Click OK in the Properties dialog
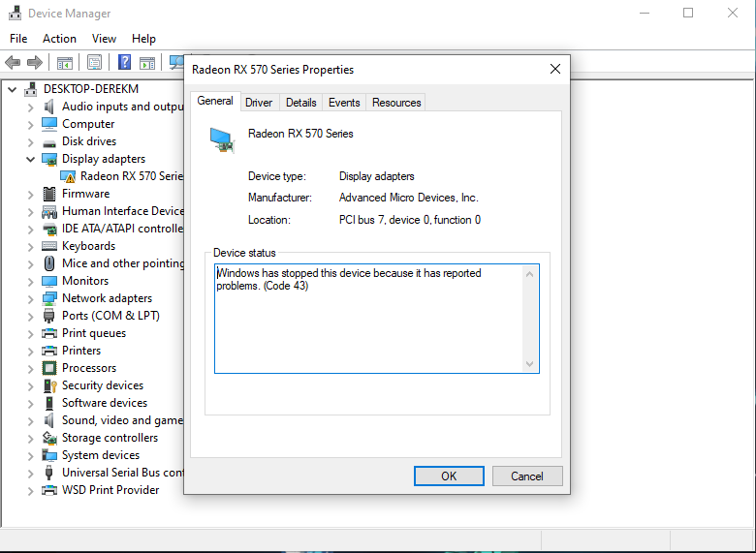 (449, 476)
